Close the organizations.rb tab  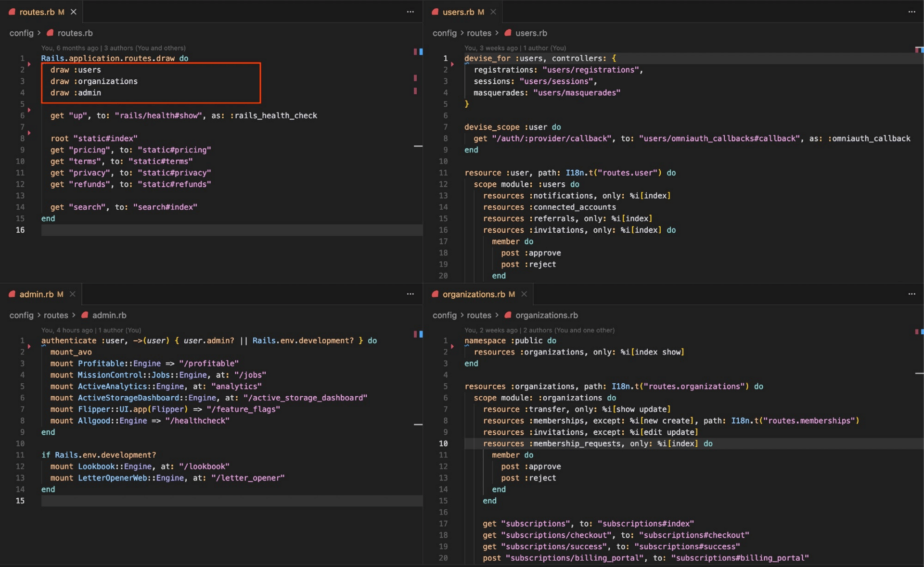524,294
